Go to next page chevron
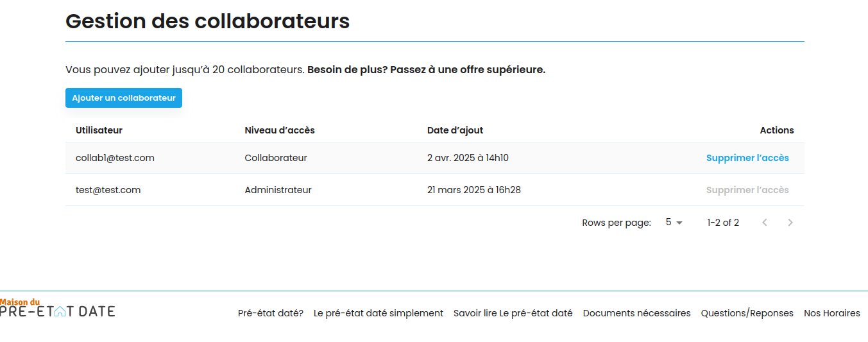 tap(790, 223)
